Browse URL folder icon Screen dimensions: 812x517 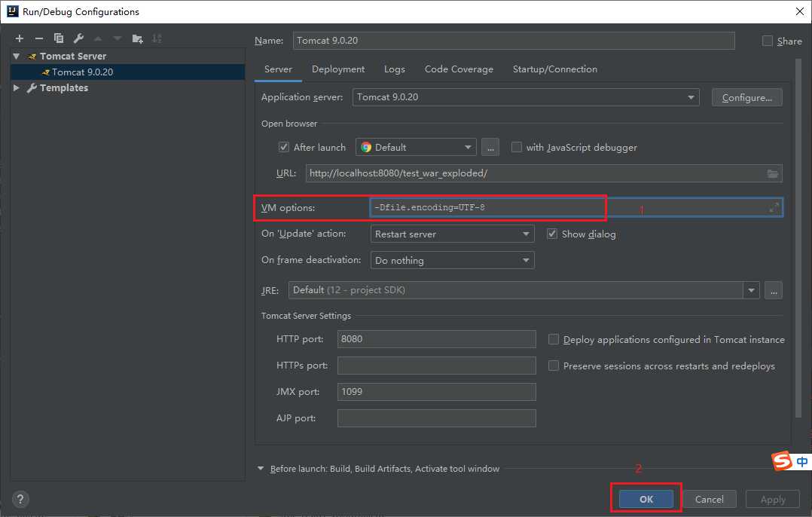(x=773, y=173)
